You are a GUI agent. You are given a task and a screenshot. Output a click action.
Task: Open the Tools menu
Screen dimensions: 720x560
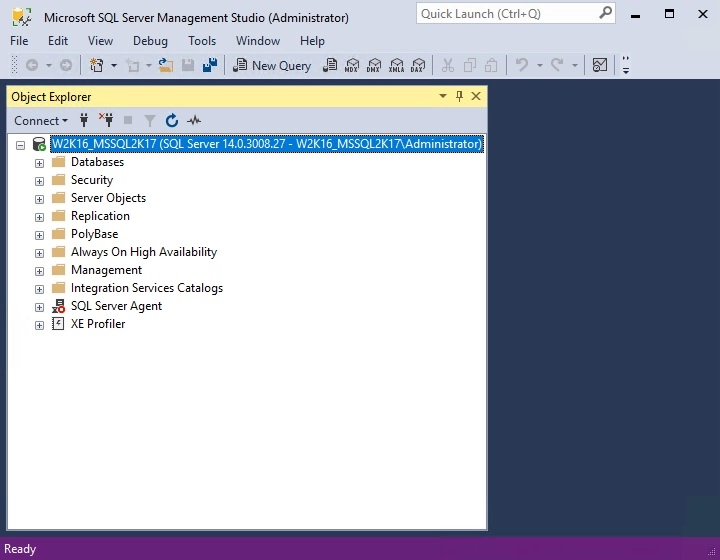(202, 41)
